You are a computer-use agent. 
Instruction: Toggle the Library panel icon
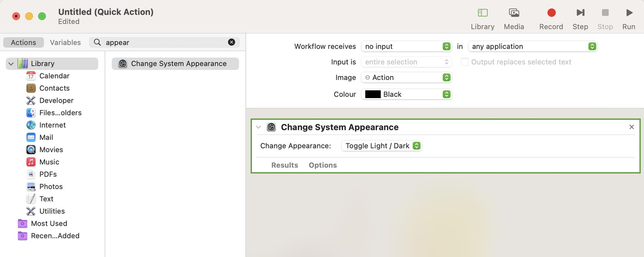coord(482,13)
